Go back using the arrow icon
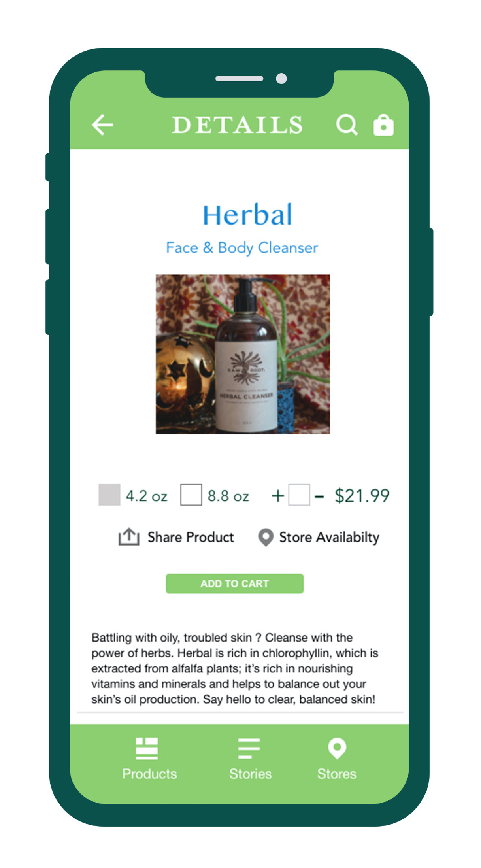Screen dimensions: 481x868 102,124
